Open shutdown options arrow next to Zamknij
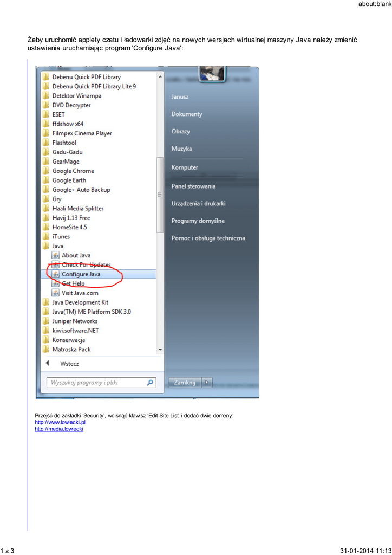Viewport: 392px width, 555px height. click(x=207, y=383)
